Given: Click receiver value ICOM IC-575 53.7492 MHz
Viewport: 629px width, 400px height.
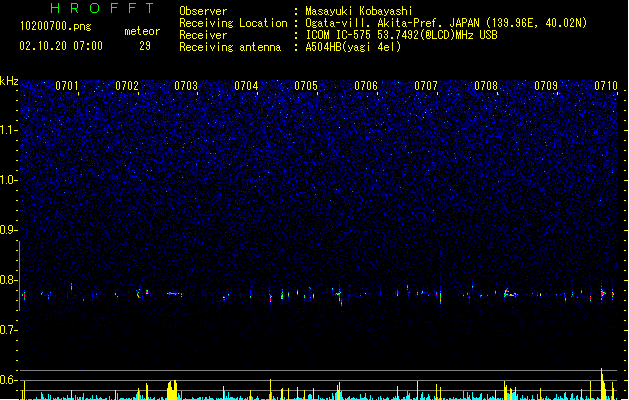Looking at the screenshot, I should tap(401, 35).
